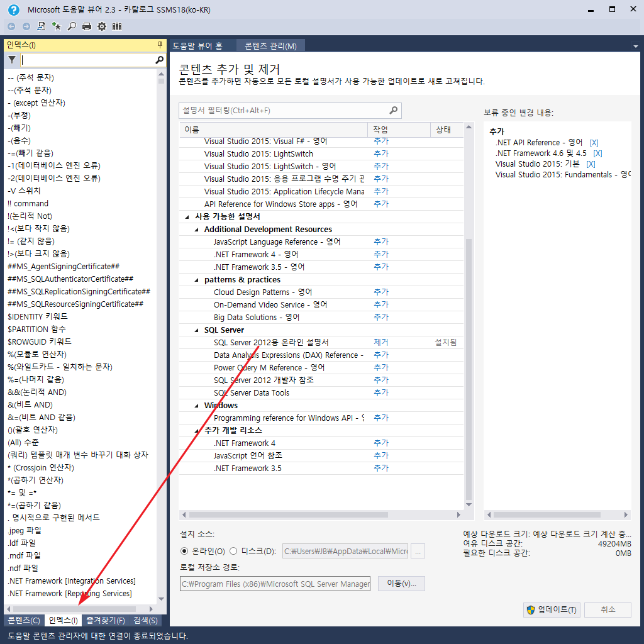644x644 pixels.
Task: Select '$IDENTITY 키워드' in the index list
Action: coord(38,317)
